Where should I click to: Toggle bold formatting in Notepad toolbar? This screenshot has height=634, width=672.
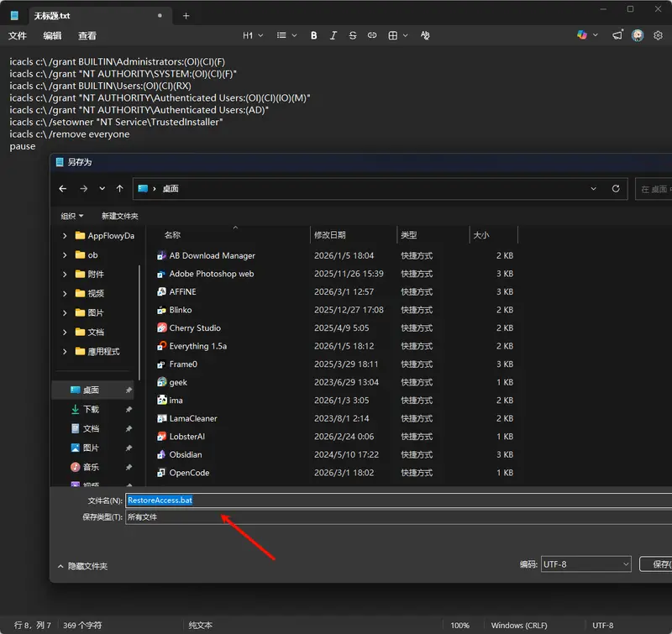pos(314,35)
